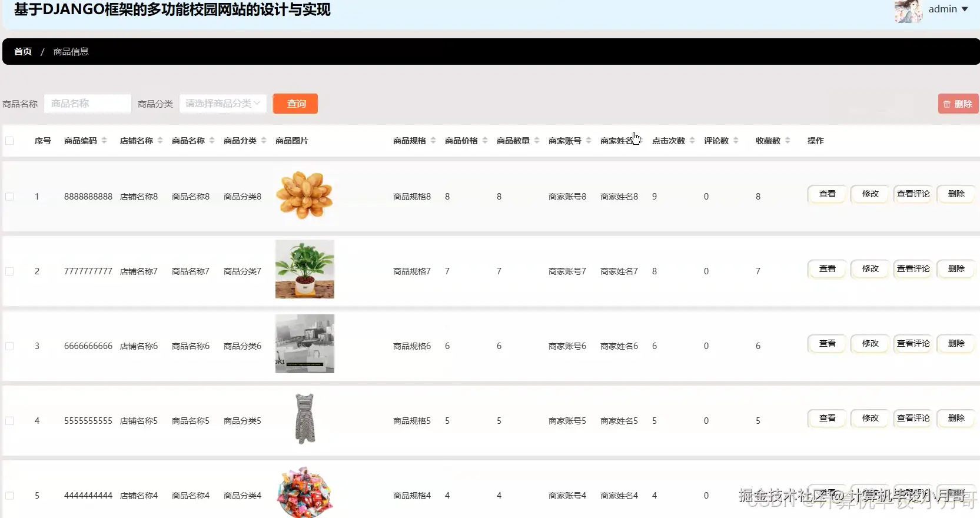The image size is (980, 518).
Task: View 商品名称6 with 查看 button
Action: pos(828,343)
